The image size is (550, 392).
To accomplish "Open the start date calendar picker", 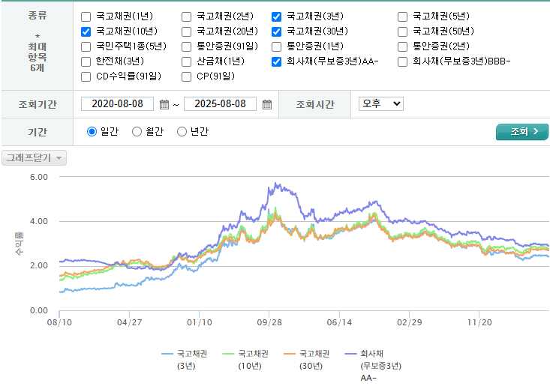I will pos(164,104).
